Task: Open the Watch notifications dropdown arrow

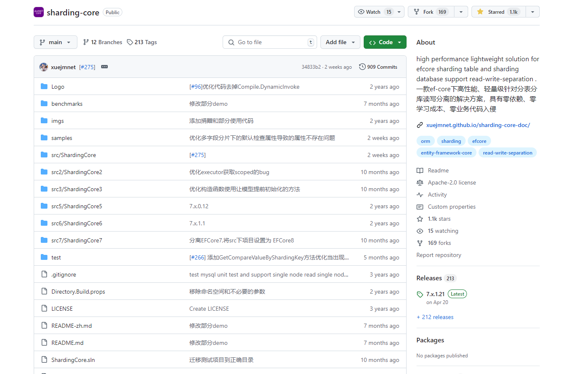Action: (399, 12)
